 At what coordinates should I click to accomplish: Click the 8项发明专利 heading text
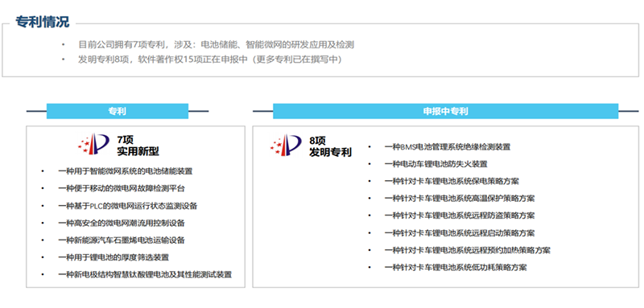coord(330,147)
